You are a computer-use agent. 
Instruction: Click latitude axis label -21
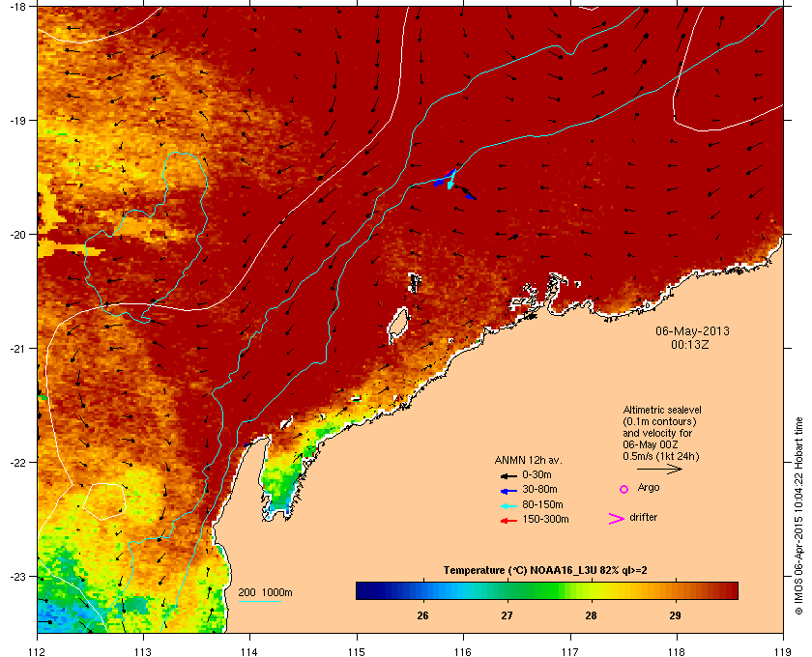point(18,349)
